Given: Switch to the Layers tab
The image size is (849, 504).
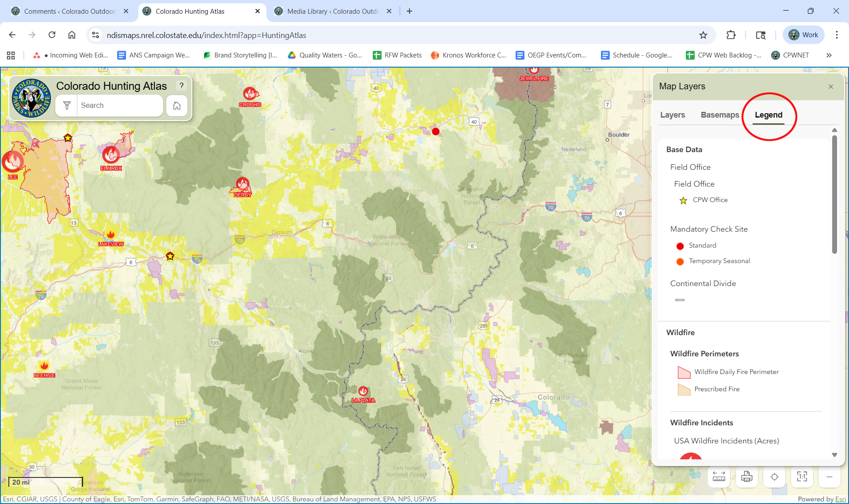Looking at the screenshot, I should click(673, 115).
